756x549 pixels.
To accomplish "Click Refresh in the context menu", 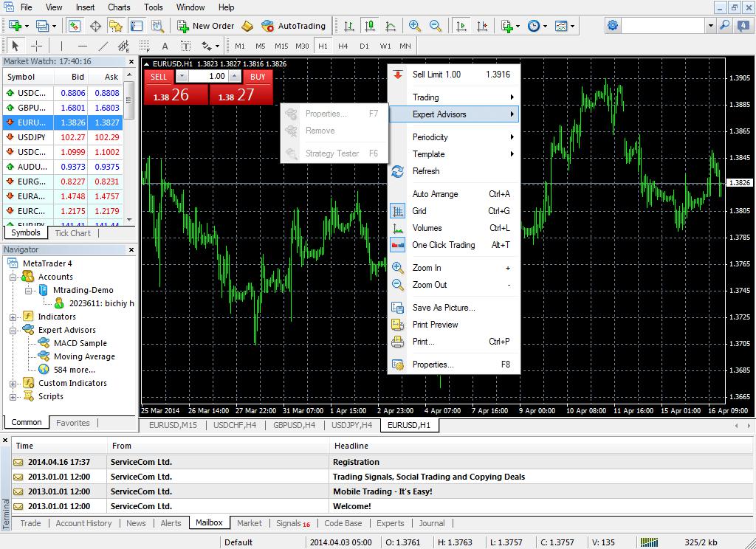I will click(454, 171).
